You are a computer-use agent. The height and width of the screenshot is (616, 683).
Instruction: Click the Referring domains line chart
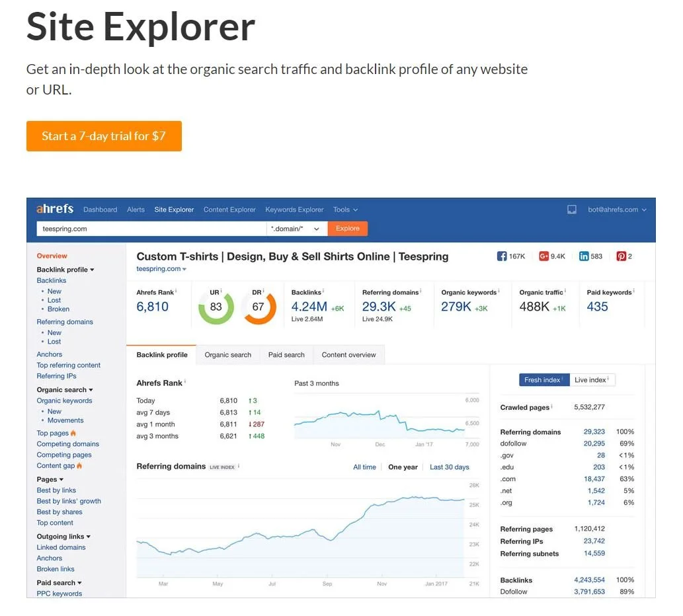[x=308, y=531]
